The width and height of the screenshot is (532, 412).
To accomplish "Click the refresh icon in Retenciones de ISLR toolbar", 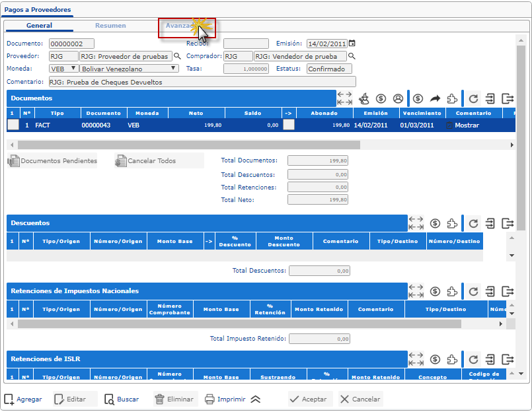I will [473, 359].
